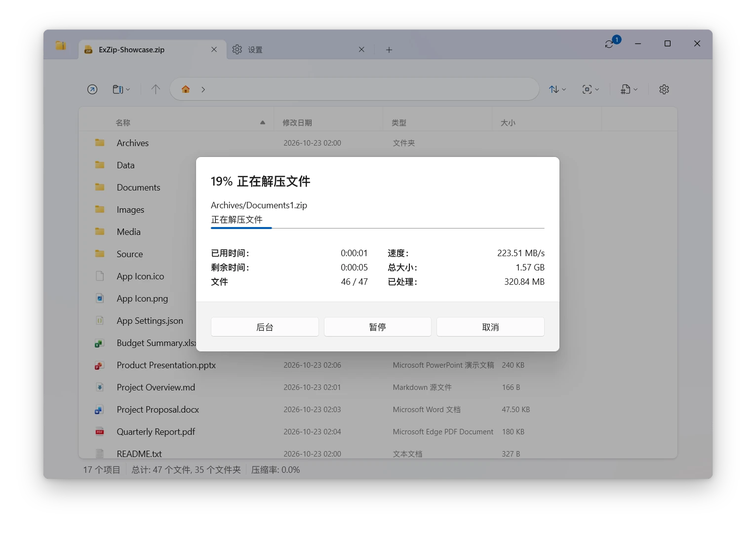The height and width of the screenshot is (536, 756).
Task: Click the PDF icon for Quarterly Report
Action: tap(100, 431)
